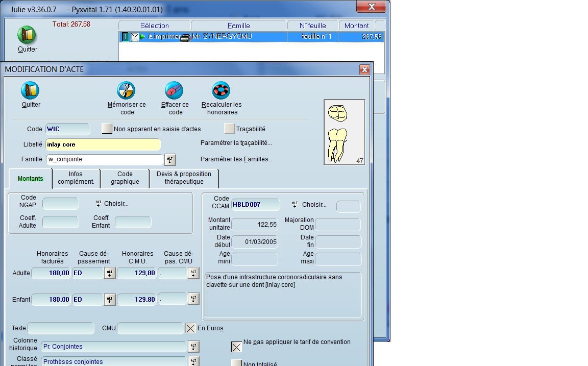Click Paramétrer les Familles link
Image resolution: width=588 pixels, height=366 pixels.
[236, 159]
